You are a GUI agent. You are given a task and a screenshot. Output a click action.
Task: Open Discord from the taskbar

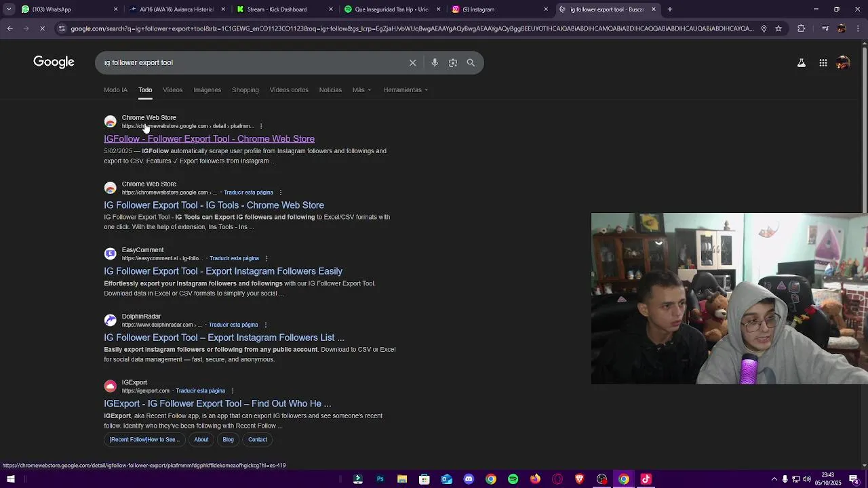pyautogui.click(x=469, y=479)
